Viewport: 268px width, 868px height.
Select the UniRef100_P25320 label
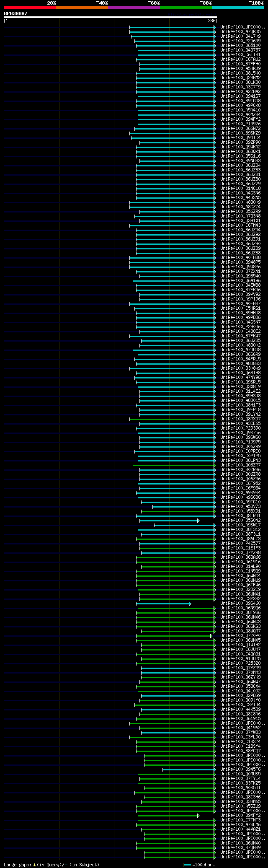pyautogui.click(x=240, y=663)
